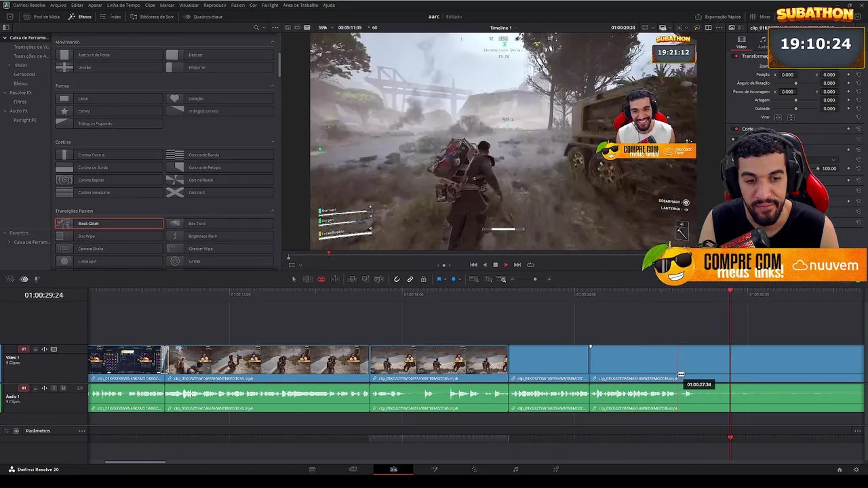The image size is (868, 488).
Task: Select the arrow selection tool in timeline toolbar
Action: [294, 279]
